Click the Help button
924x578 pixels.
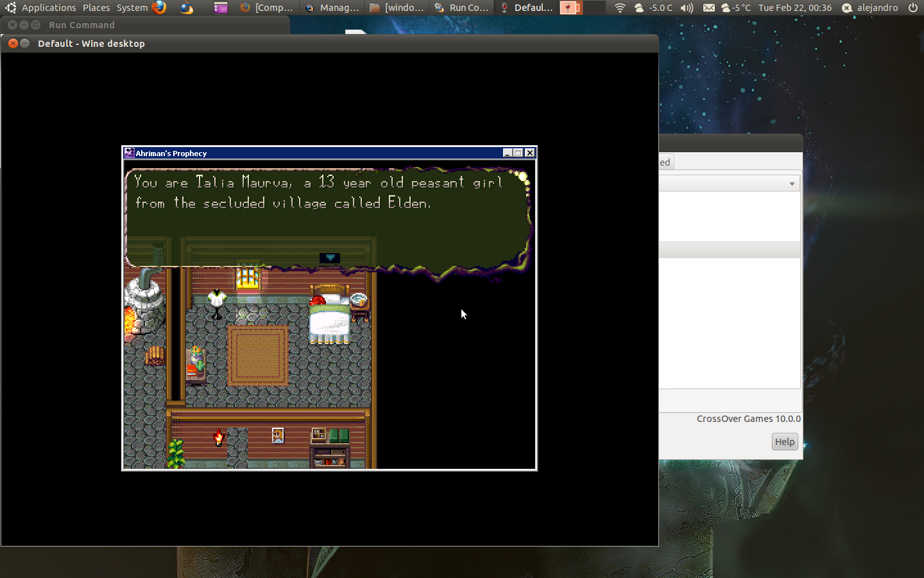pos(784,442)
